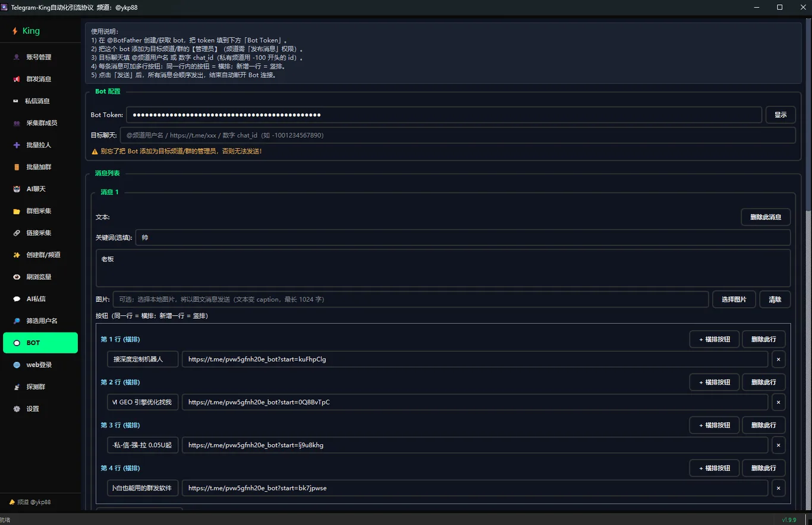Click 删除此行 for 第 1 行
The height and width of the screenshot is (525, 812).
pyautogui.click(x=763, y=339)
